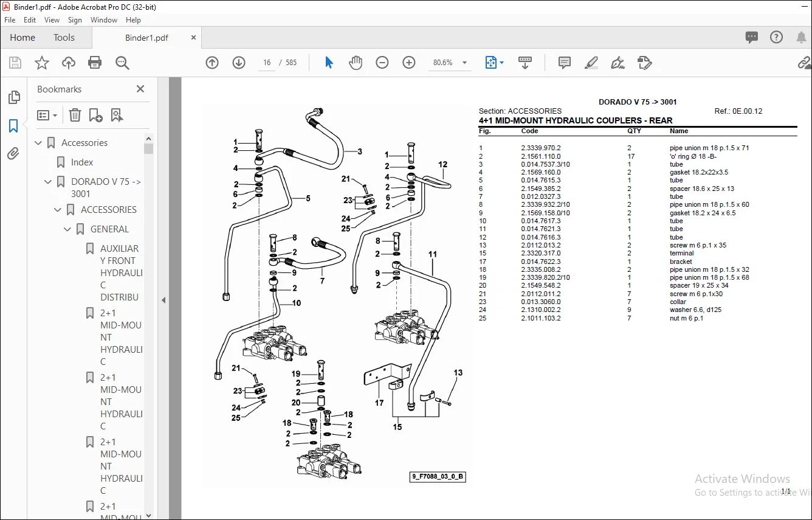Go to the next page with the down arrow
Viewport: 812px width, 520px height.
pos(239,63)
